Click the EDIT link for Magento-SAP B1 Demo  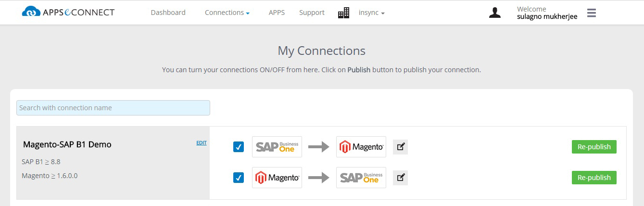point(202,143)
